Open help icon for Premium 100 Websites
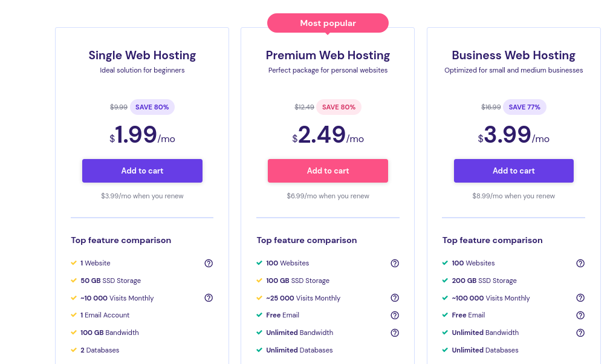This screenshot has width=616, height=364. [395, 263]
